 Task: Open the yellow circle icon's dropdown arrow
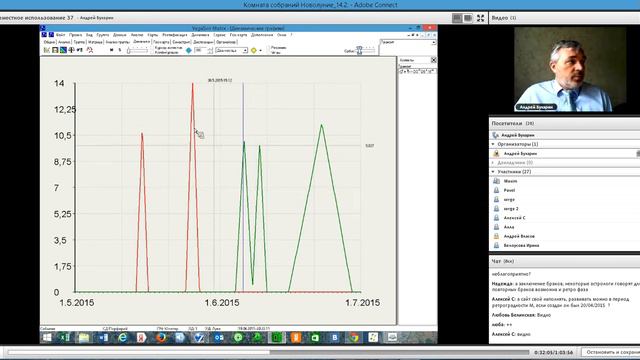[x=260, y=51]
